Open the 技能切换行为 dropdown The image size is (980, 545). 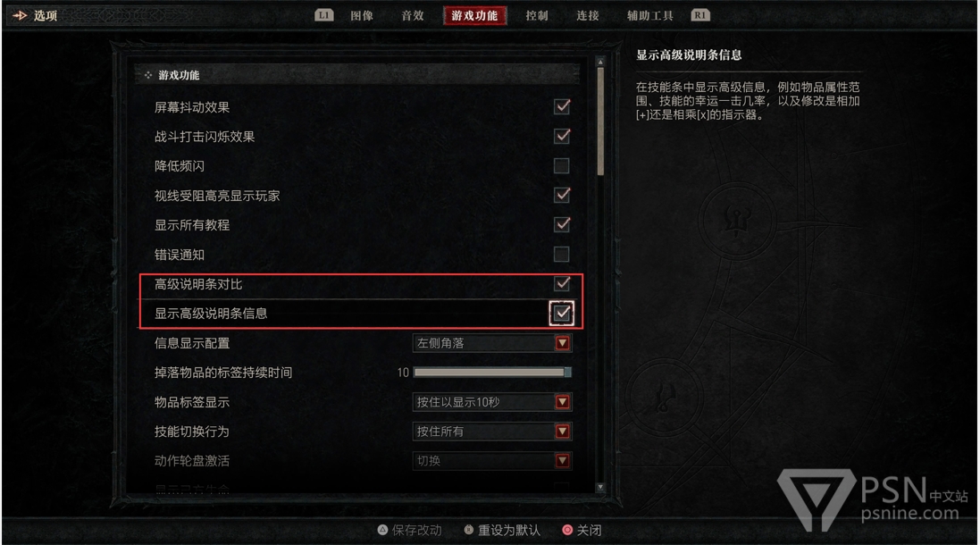(x=492, y=432)
